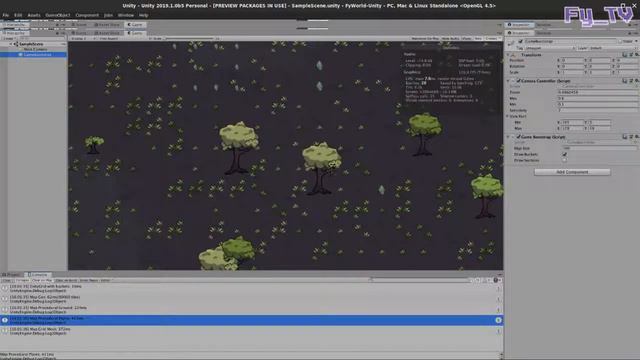The height and width of the screenshot is (360, 640).
Task: Open the Layer dropdown
Action: pyautogui.click(x=613, y=48)
